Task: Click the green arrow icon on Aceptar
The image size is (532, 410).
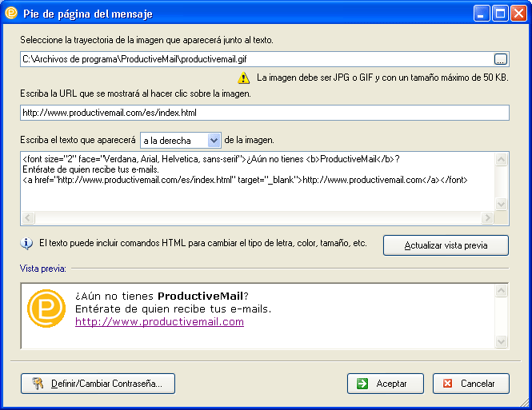Action: tap(362, 384)
